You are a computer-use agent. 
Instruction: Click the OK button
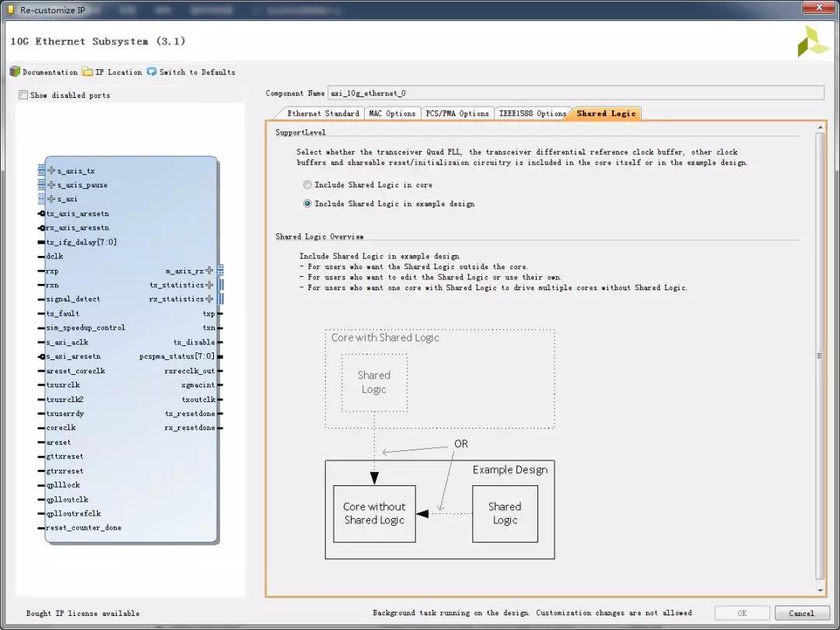(742, 613)
